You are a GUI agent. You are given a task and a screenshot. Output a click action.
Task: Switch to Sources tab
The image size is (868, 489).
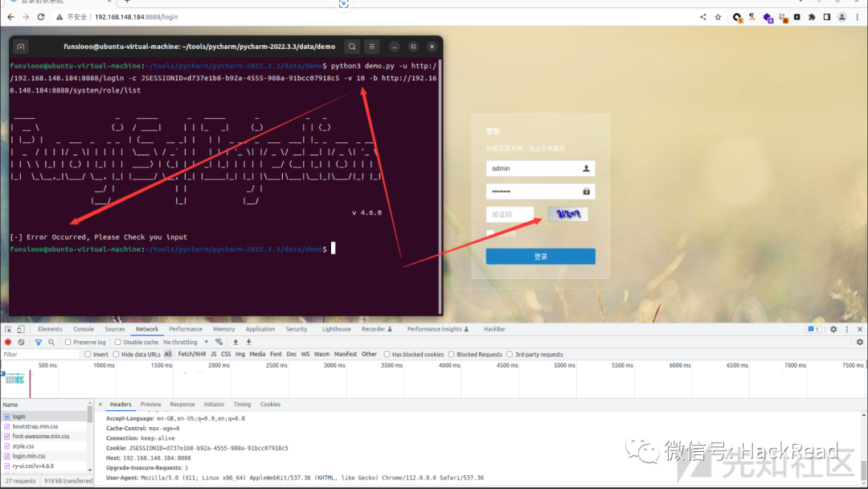point(115,329)
